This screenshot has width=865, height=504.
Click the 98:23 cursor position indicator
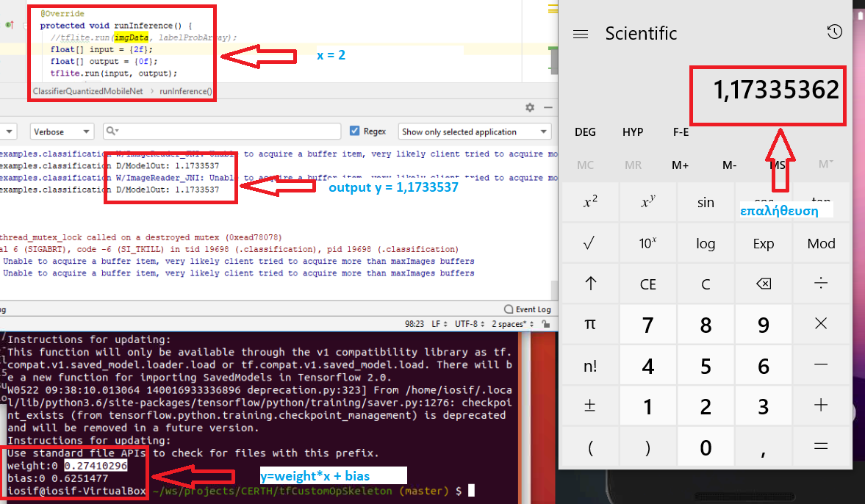point(414,324)
